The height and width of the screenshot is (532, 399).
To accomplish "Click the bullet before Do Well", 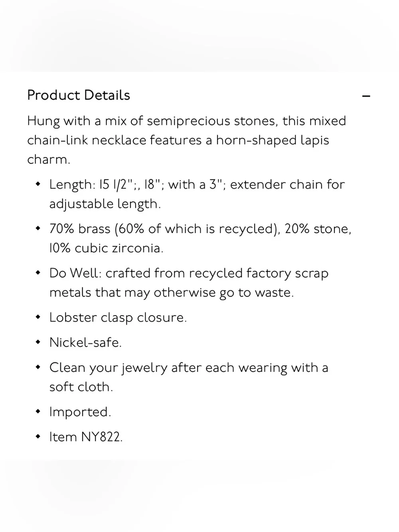I will pos(38,273).
